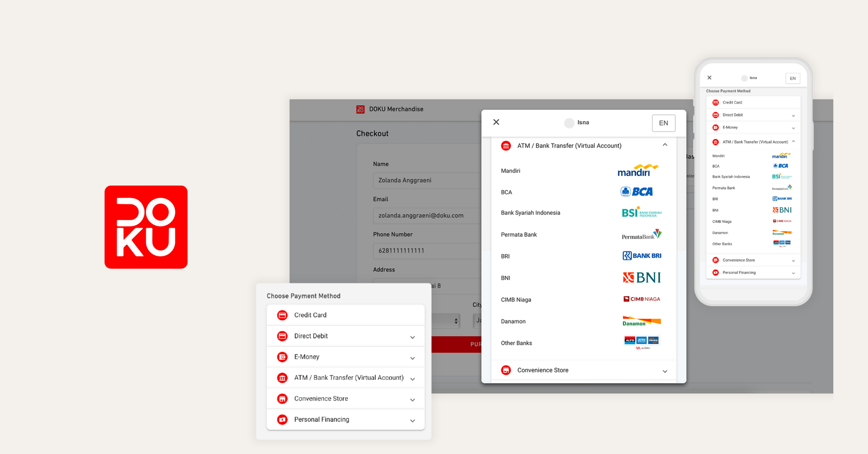The image size is (868, 454).
Task: Click the BNI logo in the center modal
Action: pyautogui.click(x=642, y=277)
